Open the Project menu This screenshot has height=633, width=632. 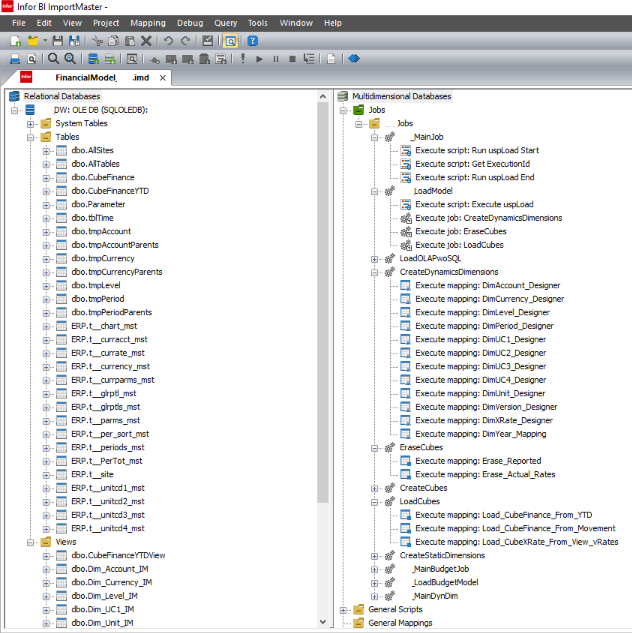[x=106, y=23]
